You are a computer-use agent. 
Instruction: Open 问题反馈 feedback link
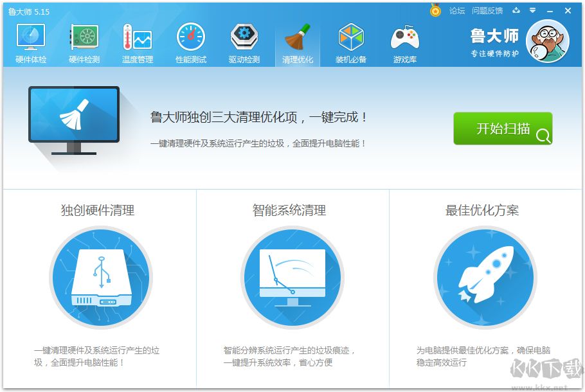click(x=487, y=11)
